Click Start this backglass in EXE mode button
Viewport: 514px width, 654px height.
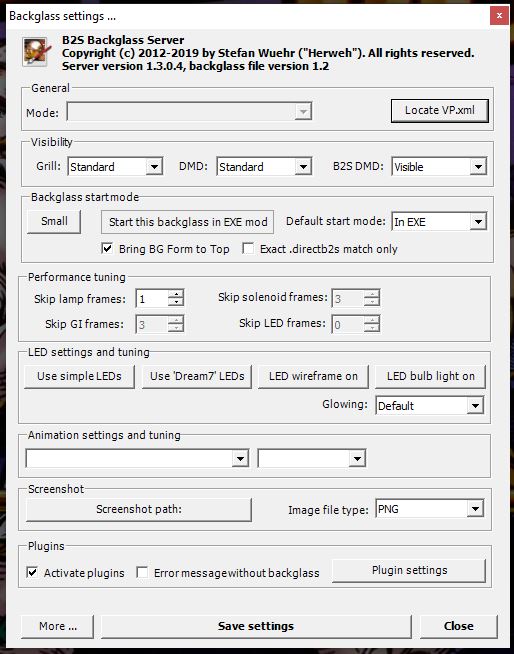188,222
